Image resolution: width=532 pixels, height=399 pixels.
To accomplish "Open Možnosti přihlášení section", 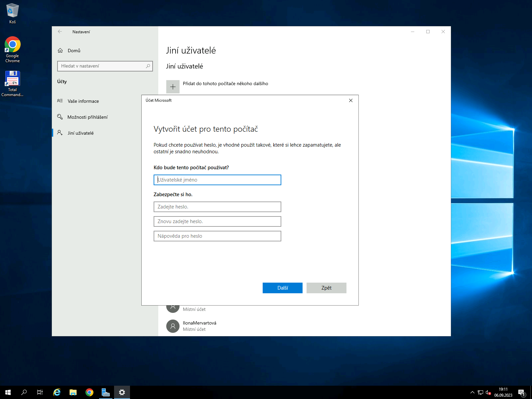I will [87, 117].
